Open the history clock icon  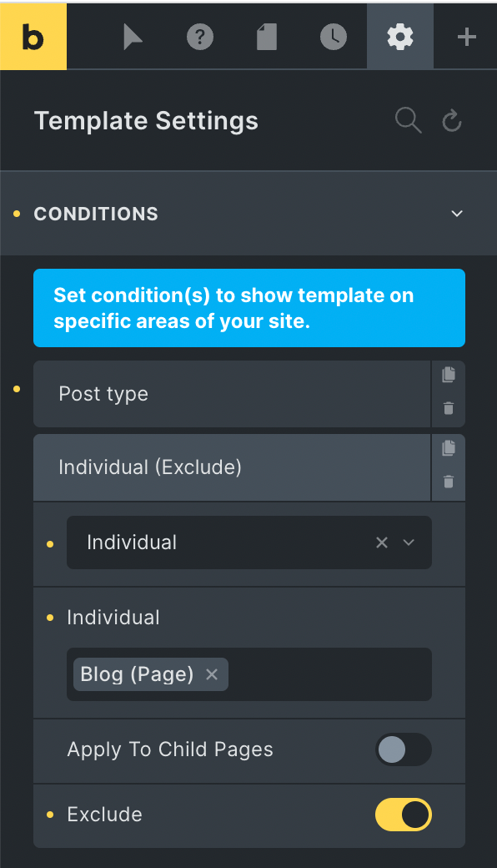333,36
